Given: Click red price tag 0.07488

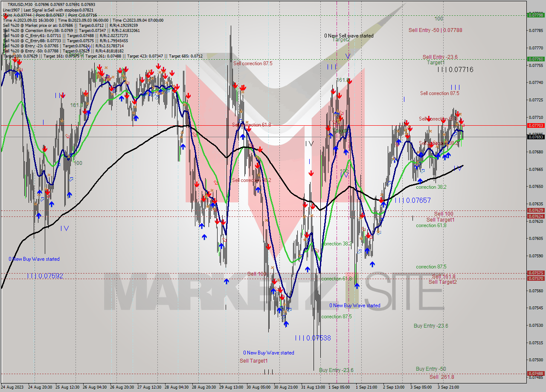Looking at the screenshot, I should 536,373.
